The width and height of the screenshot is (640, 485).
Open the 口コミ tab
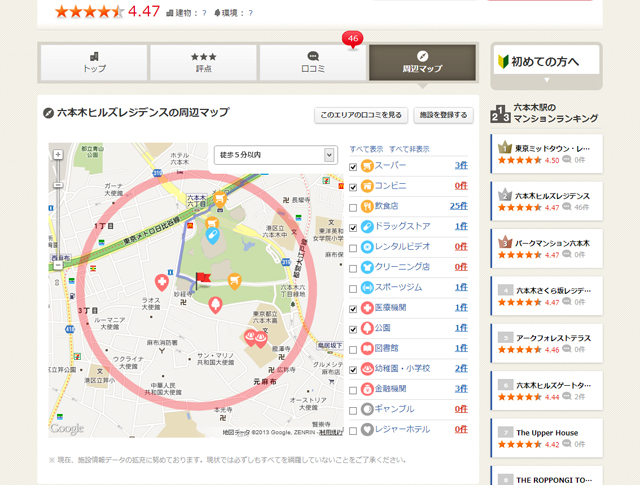[x=313, y=62]
